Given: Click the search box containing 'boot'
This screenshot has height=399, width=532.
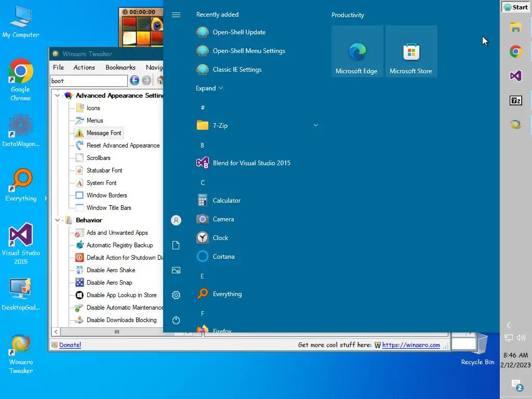Looking at the screenshot, I should point(89,81).
